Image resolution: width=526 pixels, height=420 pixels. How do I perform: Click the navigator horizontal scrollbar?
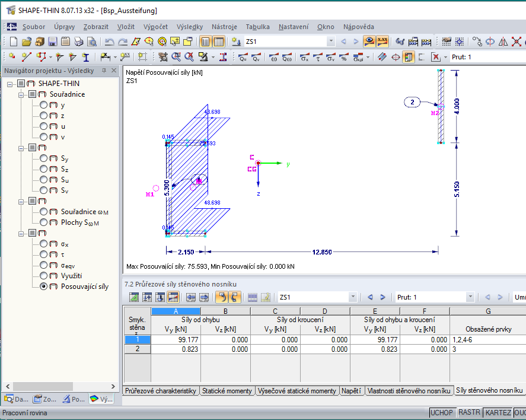point(60,386)
